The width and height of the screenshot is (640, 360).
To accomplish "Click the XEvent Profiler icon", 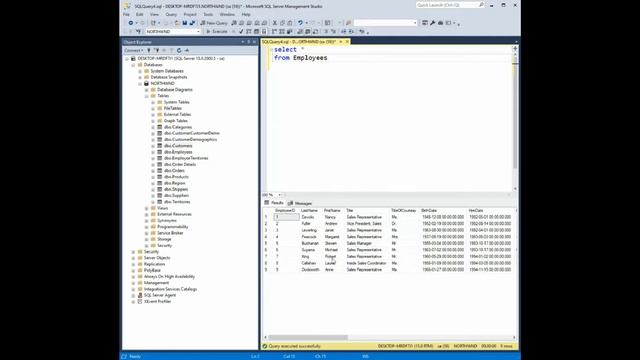I will 140,301.
